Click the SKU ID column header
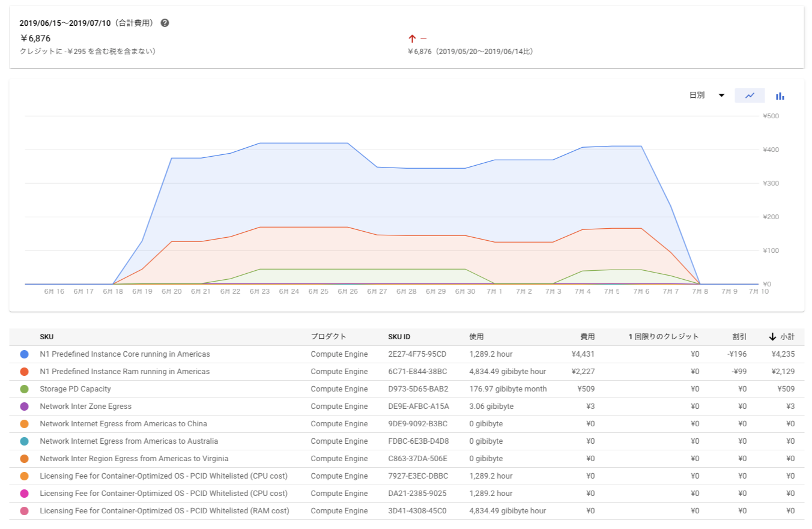 point(399,337)
